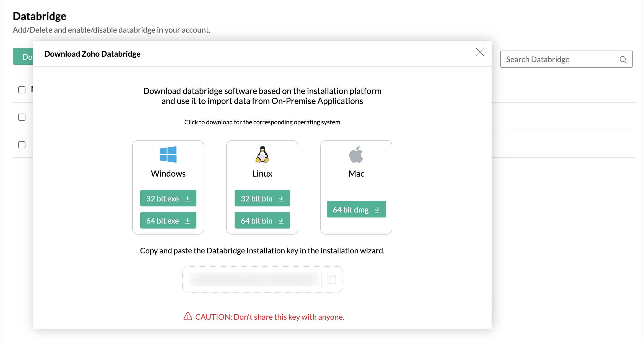Download the Linux 64 bit bin installer
Screen dimensions: 644x341
(x=262, y=220)
